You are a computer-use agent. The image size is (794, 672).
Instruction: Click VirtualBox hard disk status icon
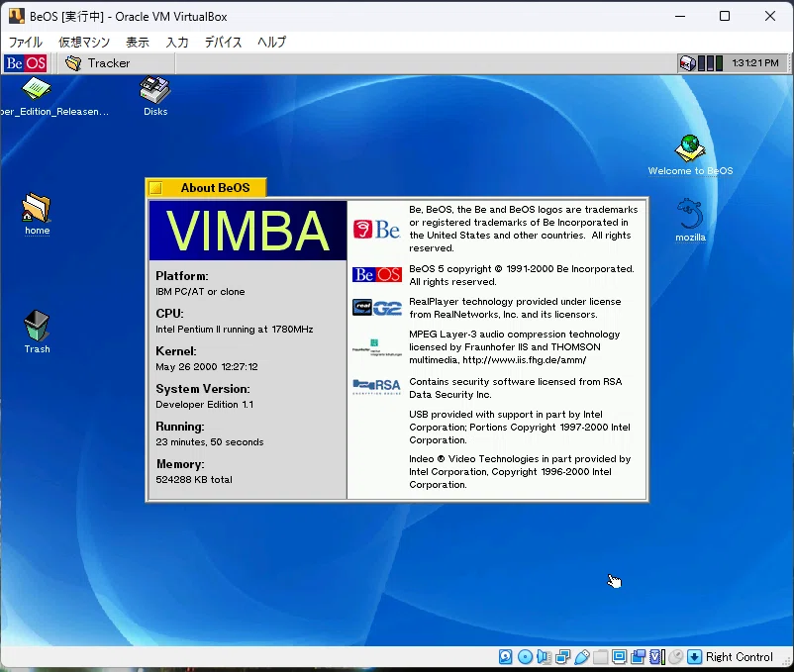click(x=505, y=657)
